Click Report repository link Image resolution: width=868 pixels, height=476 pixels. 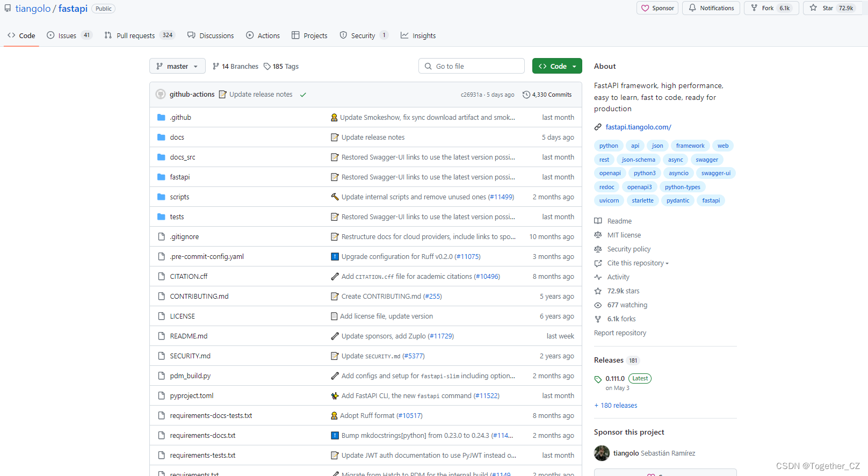[620, 333]
